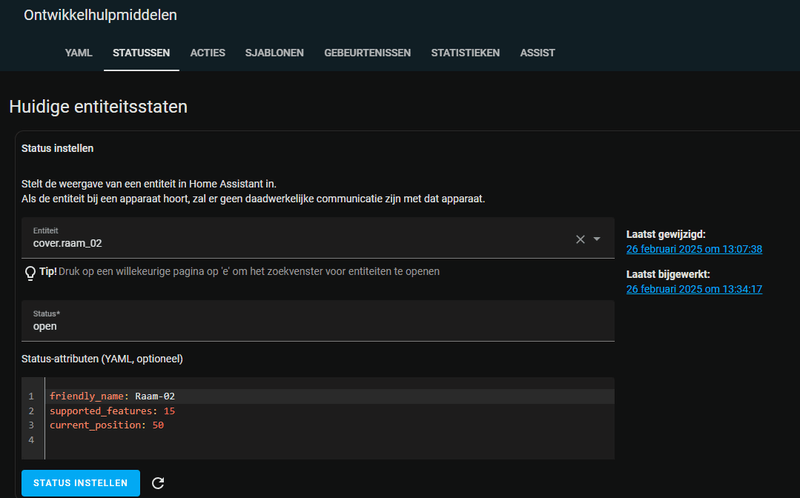
Task: Open the Laatst bijgewerkt timestamp link
Action: click(x=694, y=289)
